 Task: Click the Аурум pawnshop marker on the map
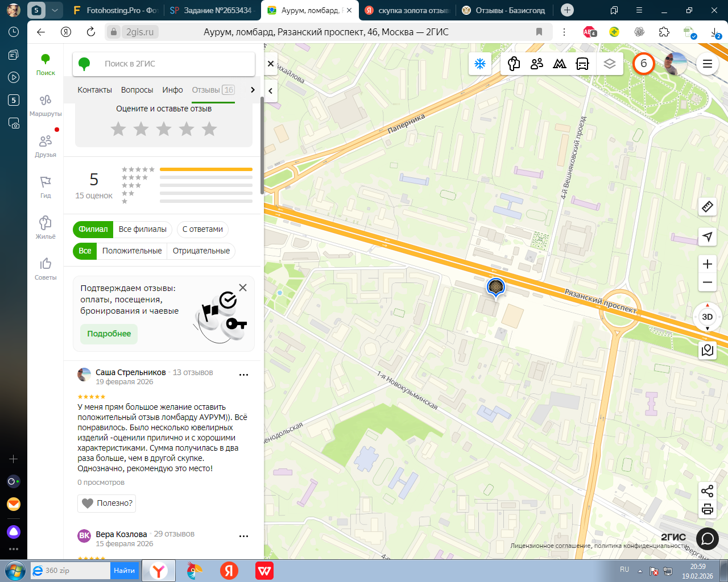(496, 286)
